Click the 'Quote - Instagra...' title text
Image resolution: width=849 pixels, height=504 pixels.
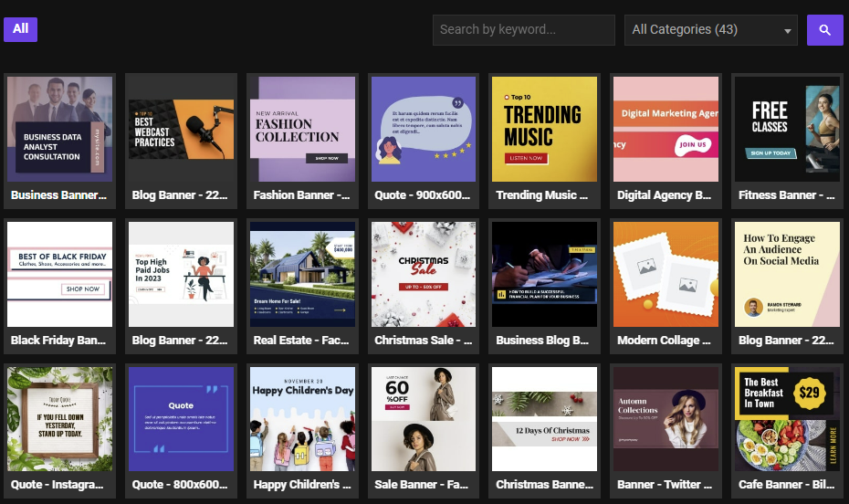[x=57, y=485]
